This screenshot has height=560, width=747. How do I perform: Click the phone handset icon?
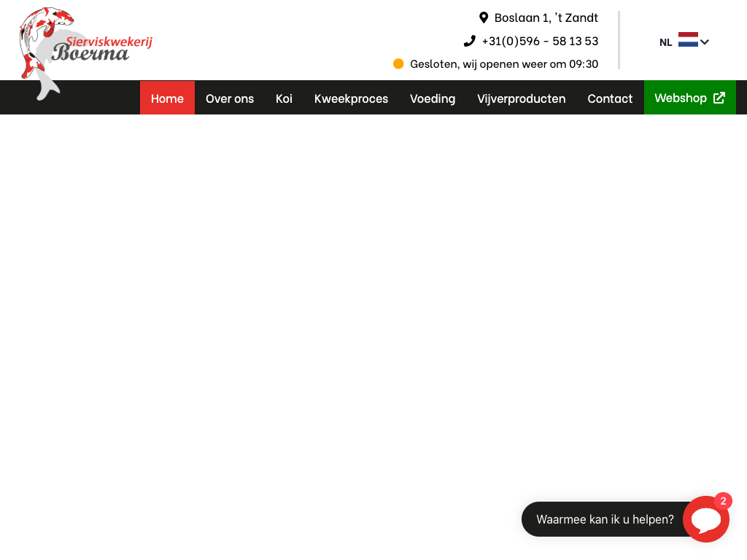click(469, 41)
